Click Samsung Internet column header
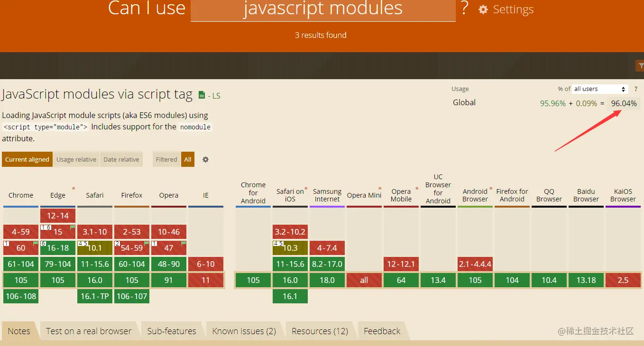The height and width of the screenshot is (346, 644). coord(327,195)
